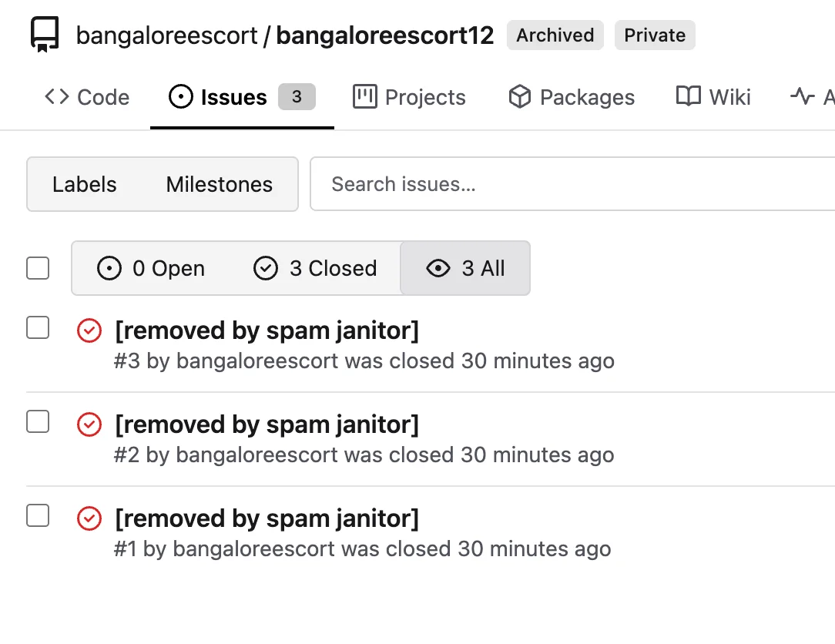Filter by 0 Open issues

(151, 268)
